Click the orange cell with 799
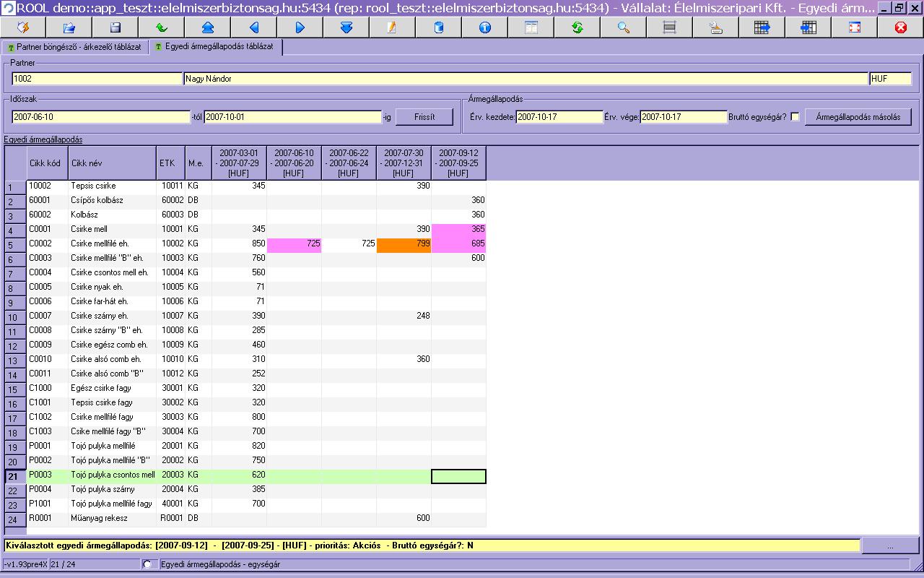This screenshot has width=924, height=578. pos(404,245)
